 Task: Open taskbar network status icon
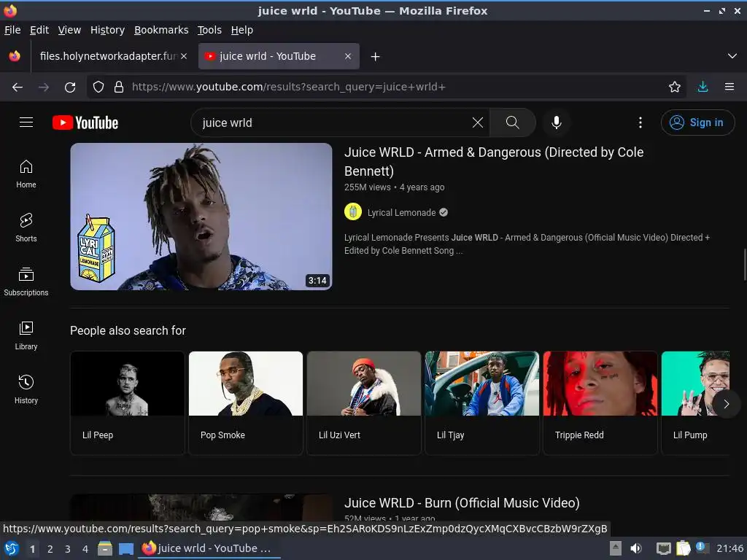point(664,548)
